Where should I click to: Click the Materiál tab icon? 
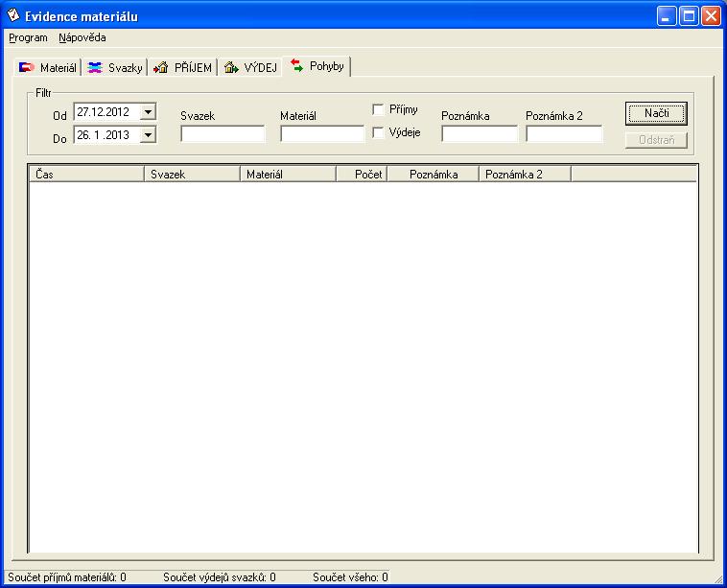tap(27, 68)
